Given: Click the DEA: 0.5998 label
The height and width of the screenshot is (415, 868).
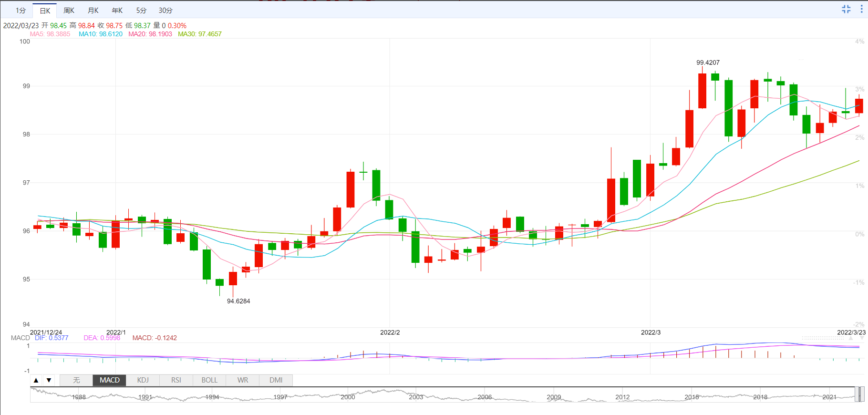Looking at the screenshot, I should coord(102,338).
